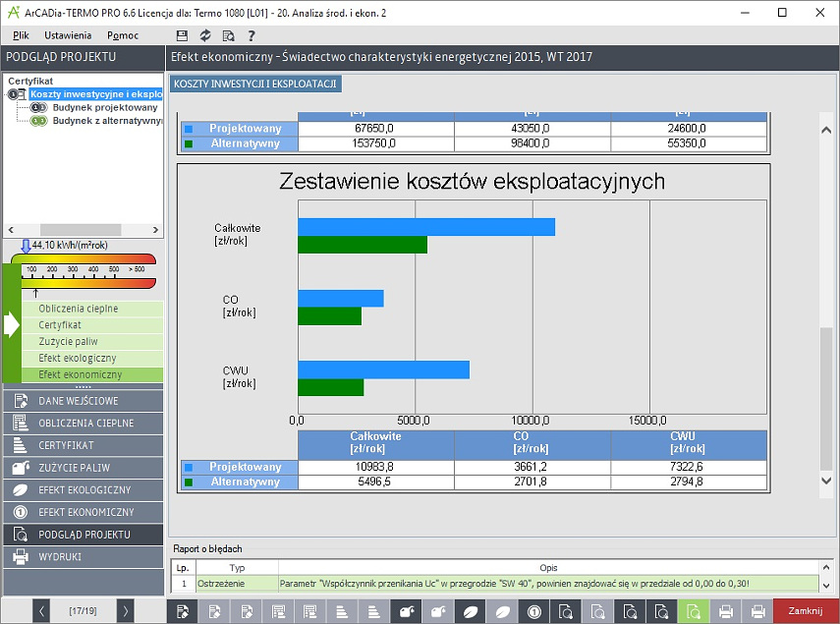
Task: Click Efekt ekonomiczny in the green list
Action: coord(92,375)
